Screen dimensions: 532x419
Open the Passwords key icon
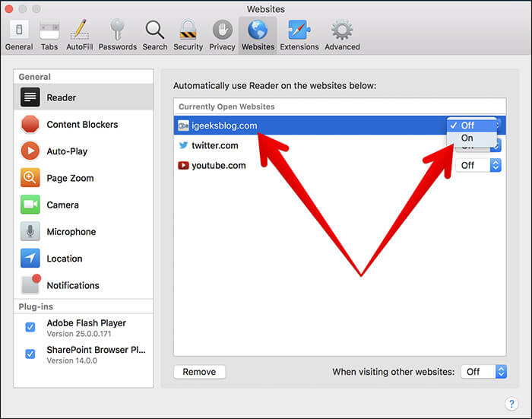point(117,30)
